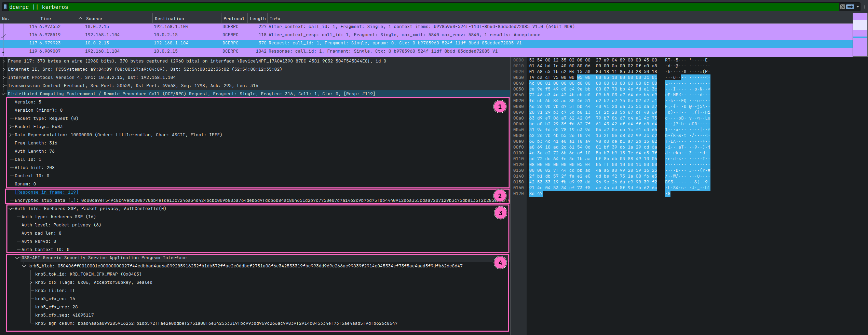868x335 pixels.
Task: Expand the krb5_cfx_flags: 0x06 node
Action: [x=31, y=282]
